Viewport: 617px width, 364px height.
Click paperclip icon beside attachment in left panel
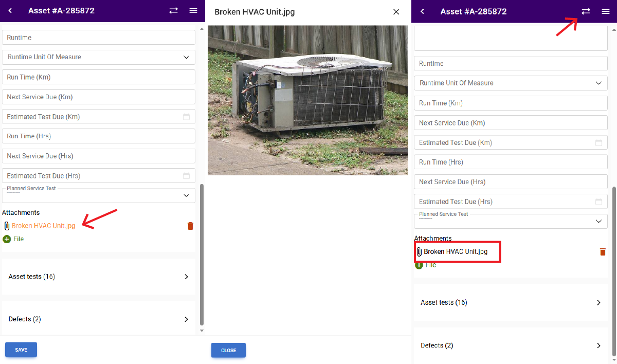7,226
